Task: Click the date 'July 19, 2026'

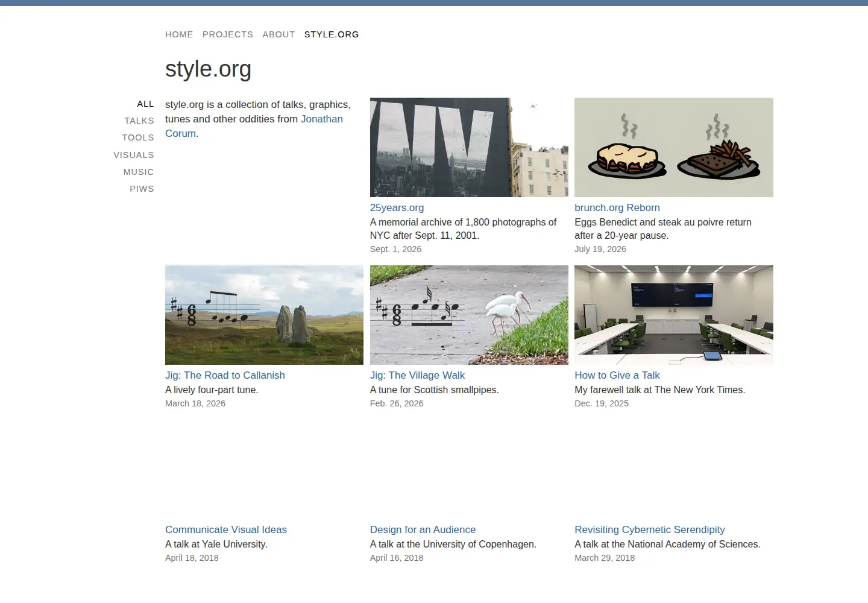Action: pyautogui.click(x=600, y=249)
